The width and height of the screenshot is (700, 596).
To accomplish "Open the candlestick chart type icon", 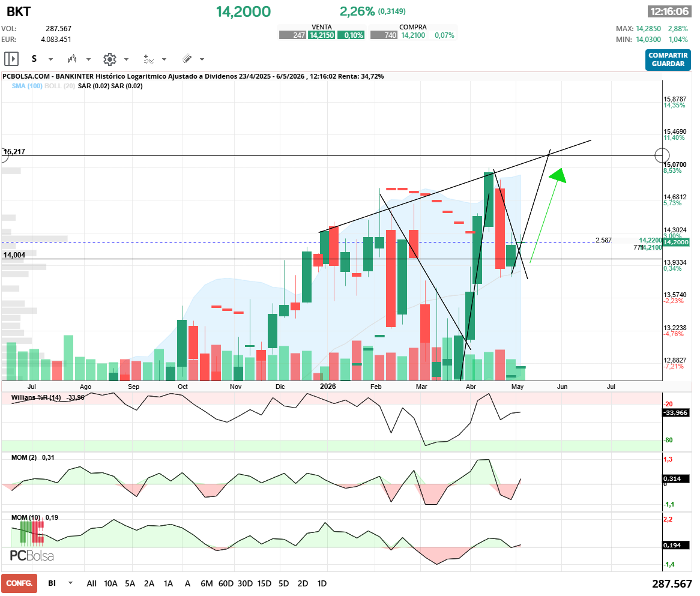I will [x=72, y=59].
